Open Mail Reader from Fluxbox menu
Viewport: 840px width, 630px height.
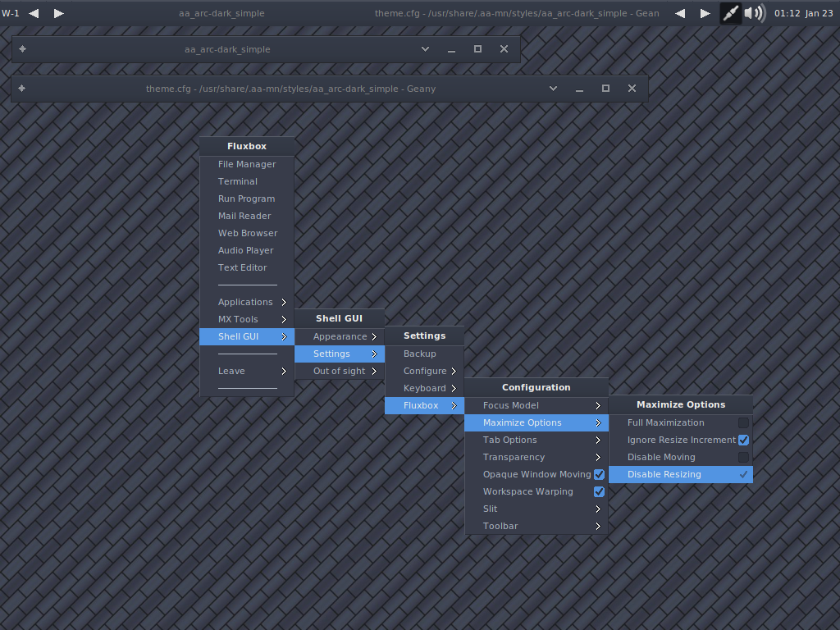247,216
